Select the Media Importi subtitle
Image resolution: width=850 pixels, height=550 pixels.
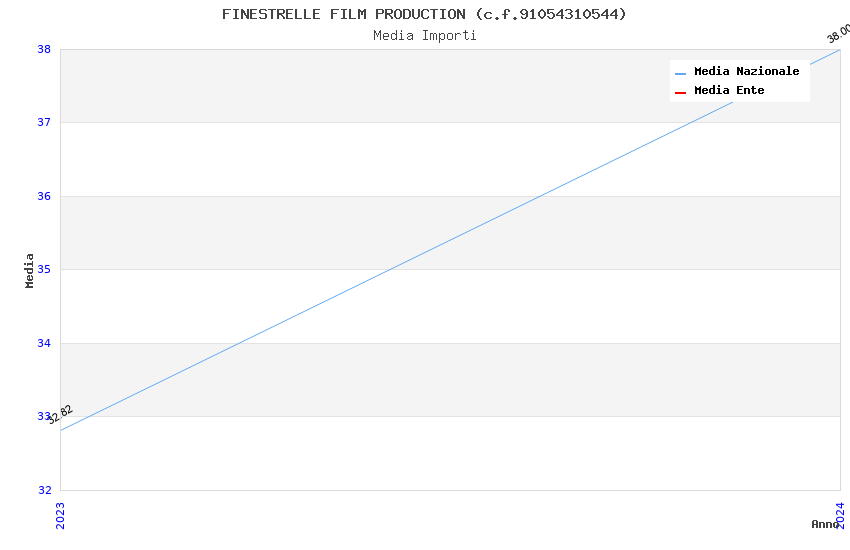click(x=424, y=36)
